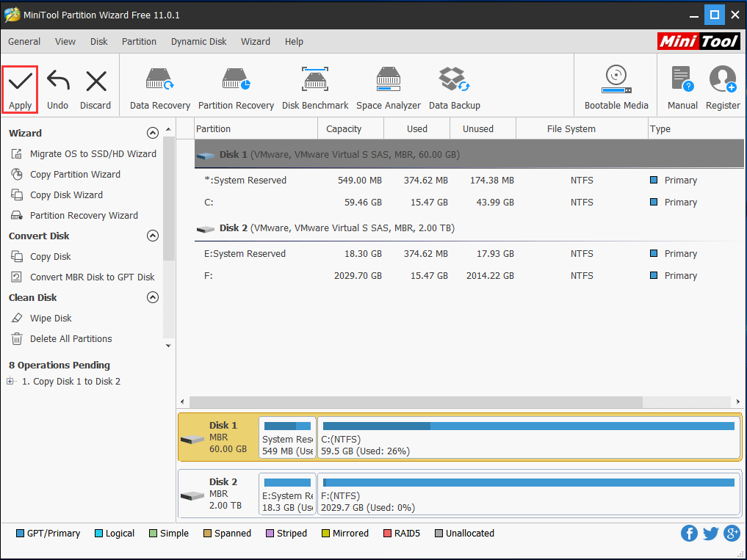Sort by Type column header
This screenshot has height=560, width=747.
(x=696, y=129)
